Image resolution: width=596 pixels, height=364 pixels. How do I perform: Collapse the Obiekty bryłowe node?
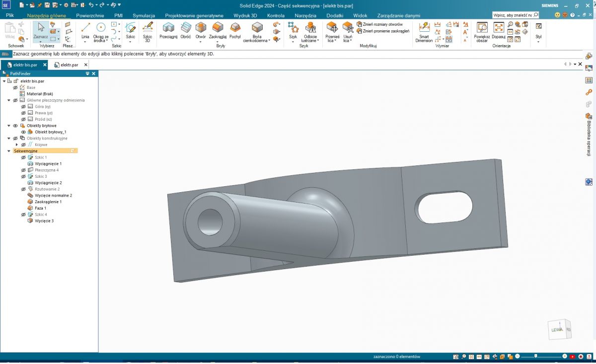(x=9, y=126)
